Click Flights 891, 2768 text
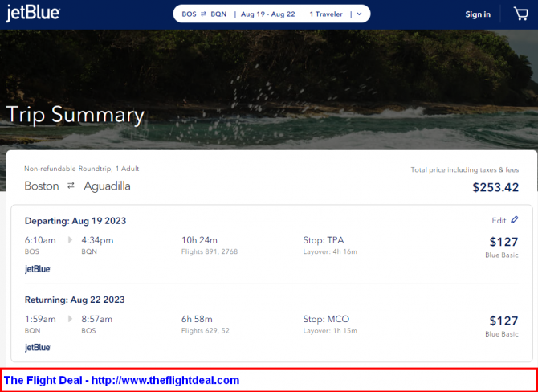The image size is (538, 392). [210, 251]
